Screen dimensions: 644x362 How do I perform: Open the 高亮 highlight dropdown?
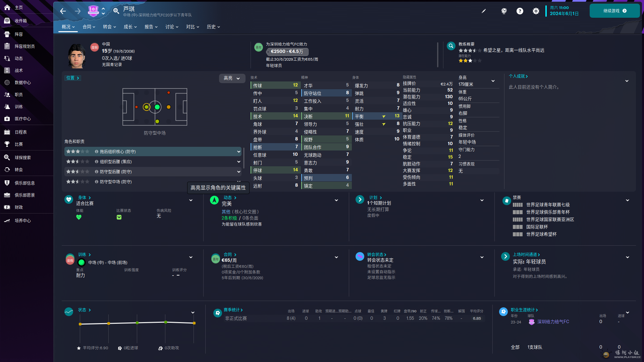[x=232, y=78]
